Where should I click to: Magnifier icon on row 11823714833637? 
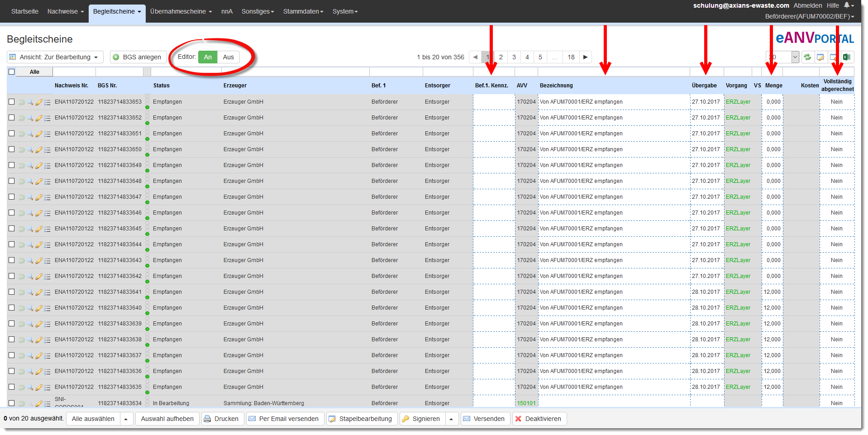[x=30, y=356]
